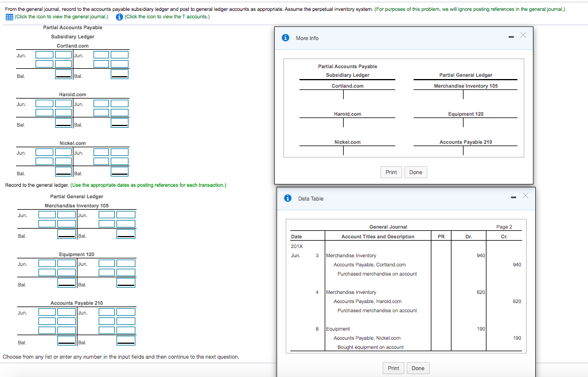The image size is (588, 377).
Task: Click the 190 debit amount in journal
Action: [481, 329]
